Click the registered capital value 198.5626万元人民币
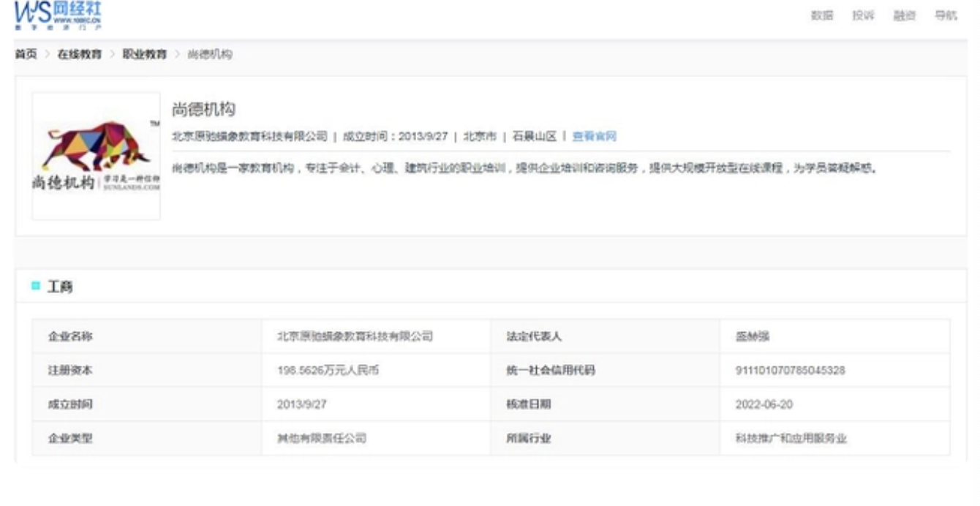 click(328, 371)
